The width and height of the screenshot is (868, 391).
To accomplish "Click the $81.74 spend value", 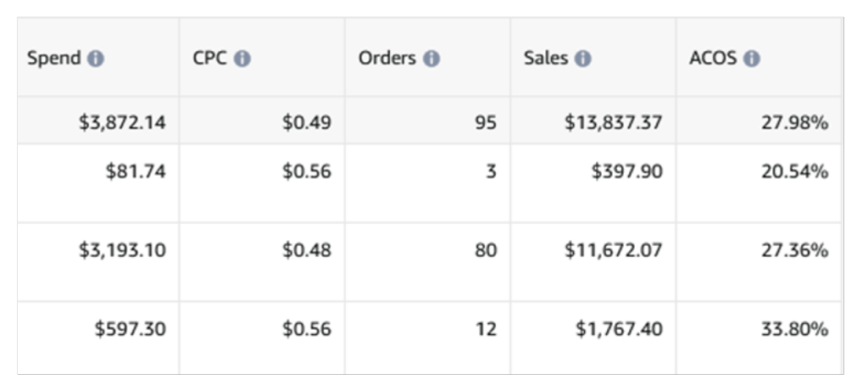I will click(x=136, y=171).
